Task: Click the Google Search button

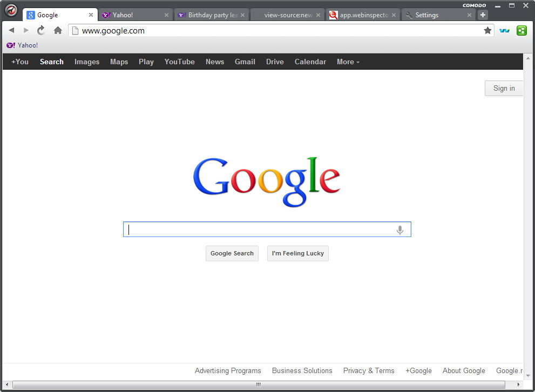Action: pyautogui.click(x=232, y=253)
